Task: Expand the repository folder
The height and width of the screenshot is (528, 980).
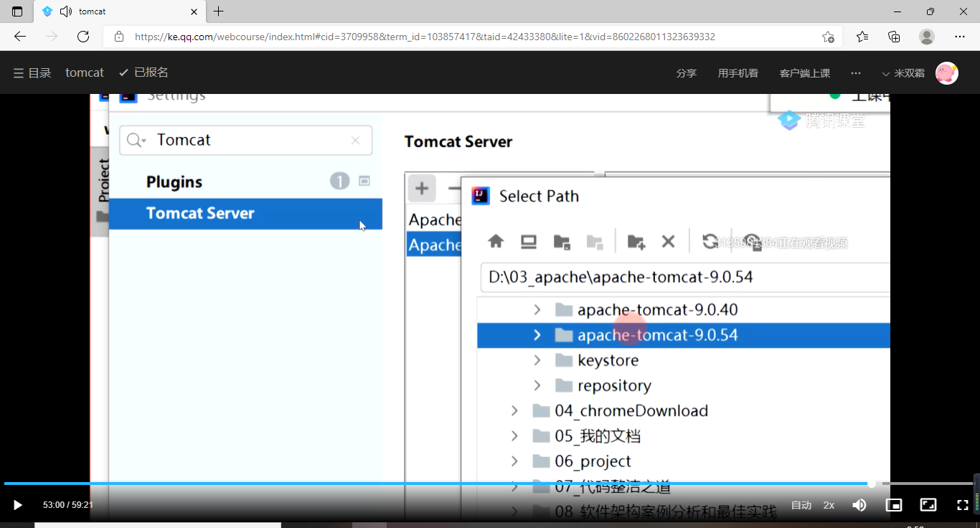Action: 537,385
